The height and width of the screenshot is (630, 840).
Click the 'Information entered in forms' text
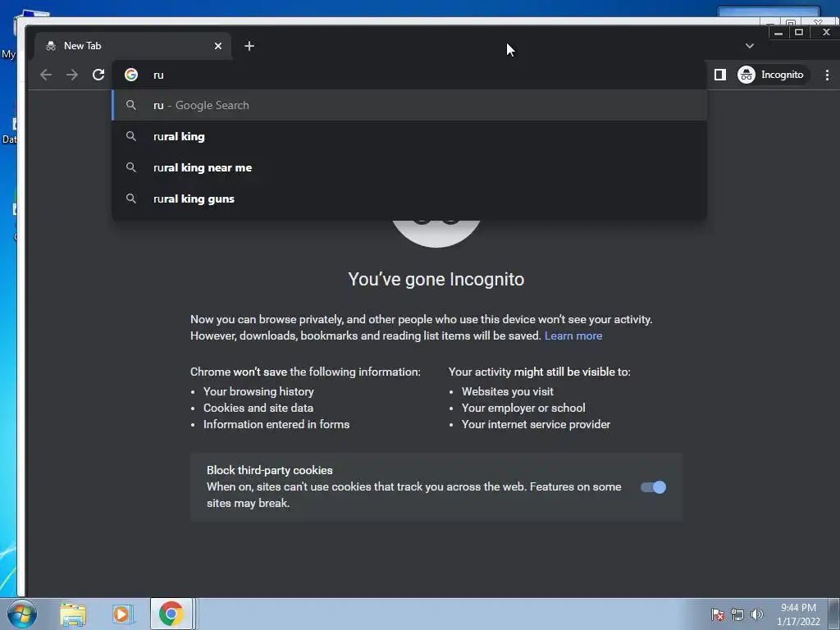point(276,424)
